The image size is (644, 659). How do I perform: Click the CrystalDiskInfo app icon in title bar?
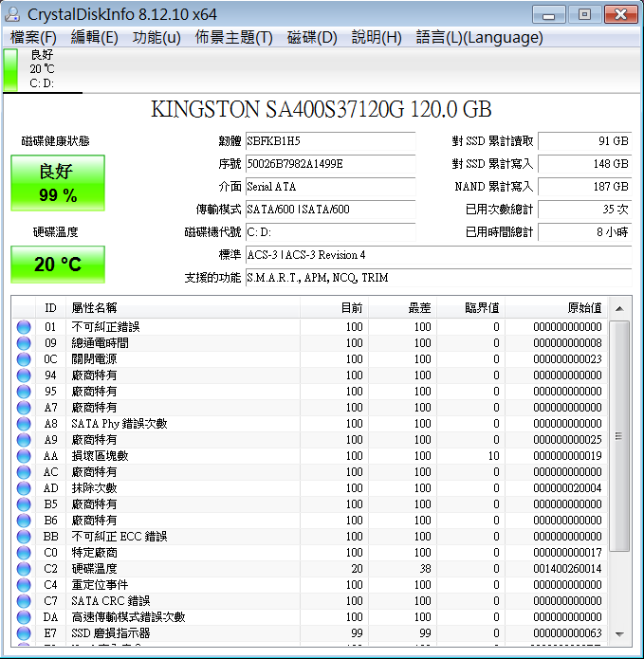[12, 14]
